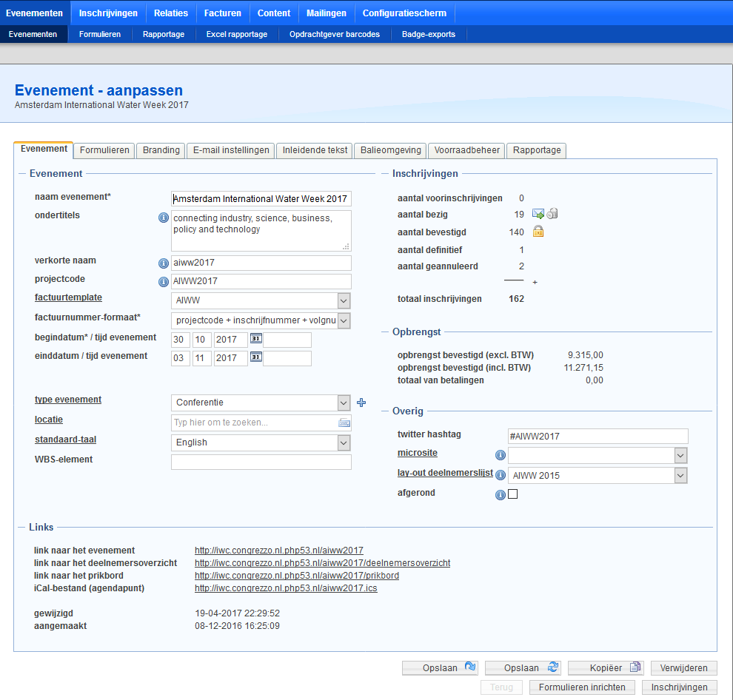Viewport: 733px width, 700px height.
Task: Open the link naar het prikbord URL
Action: (x=297, y=576)
